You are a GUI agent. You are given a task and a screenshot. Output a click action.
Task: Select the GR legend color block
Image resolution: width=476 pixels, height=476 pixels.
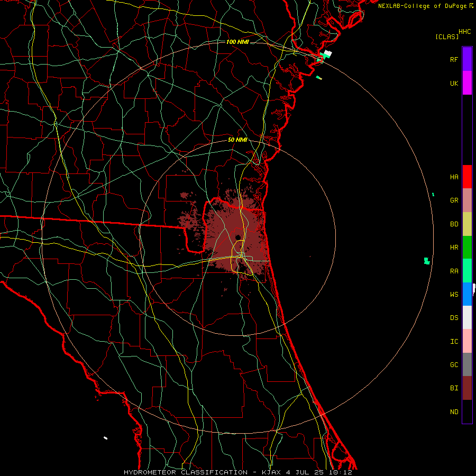pyautogui.click(x=467, y=200)
